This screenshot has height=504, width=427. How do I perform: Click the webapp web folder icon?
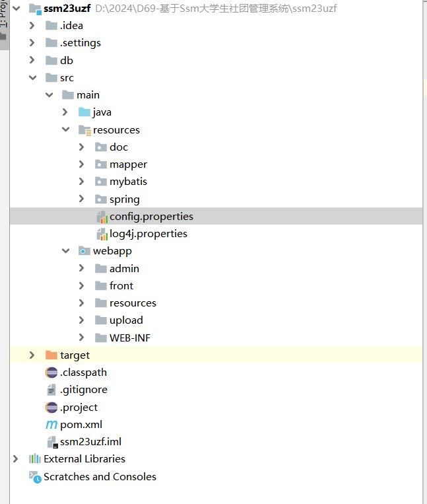[84, 251]
